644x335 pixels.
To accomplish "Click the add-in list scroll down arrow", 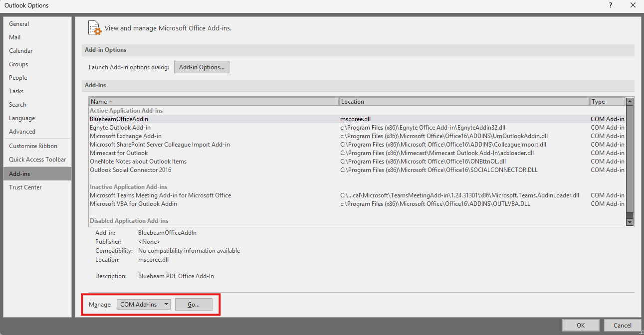I will tap(630, 222).
